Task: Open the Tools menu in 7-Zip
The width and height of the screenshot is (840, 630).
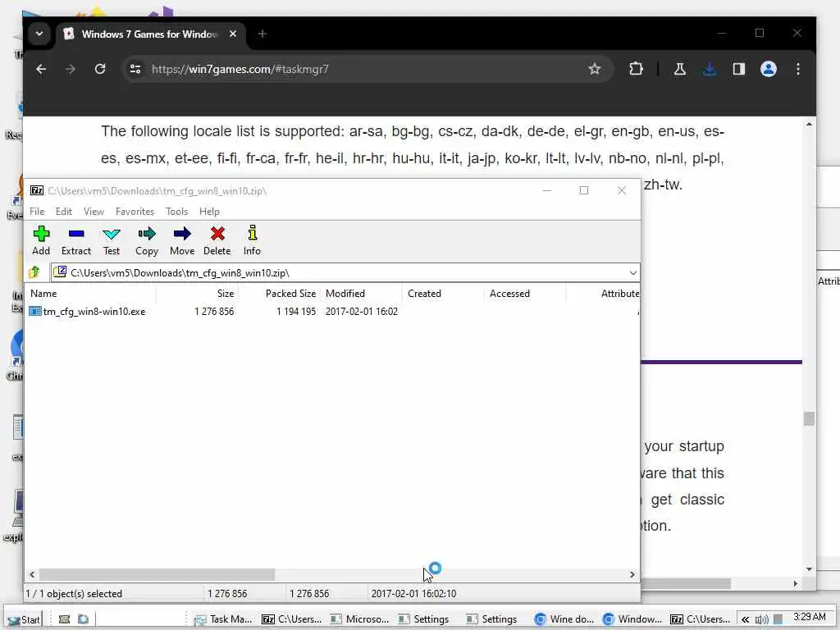Action: pyautogui.click(x=176, y=212)
